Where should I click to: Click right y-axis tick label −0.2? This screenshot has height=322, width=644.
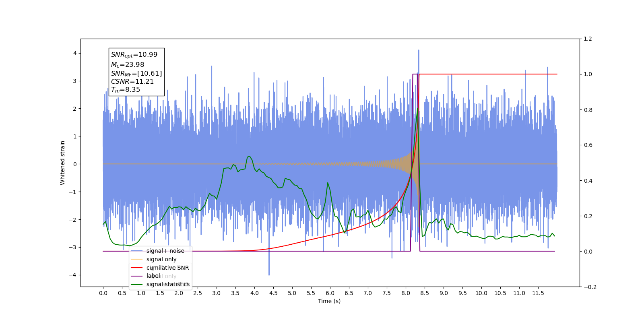[590, 287]
